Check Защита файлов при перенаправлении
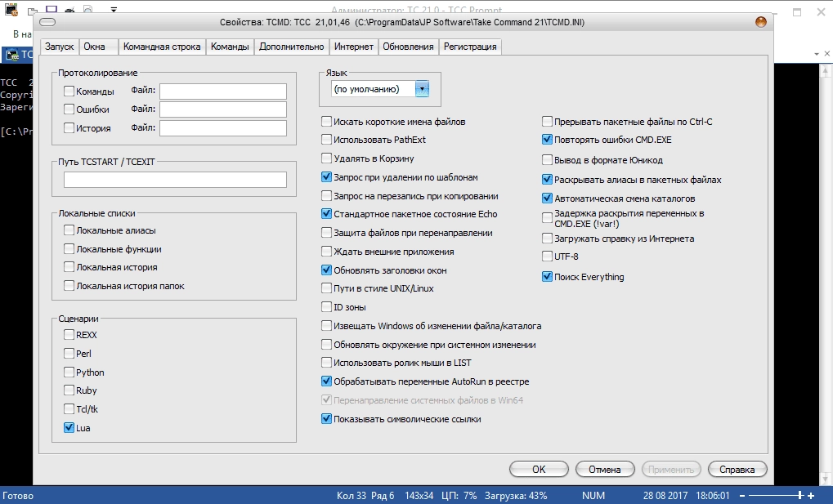Image resolution: width=833 pixels, height=504 pixels. pos(326,233)
